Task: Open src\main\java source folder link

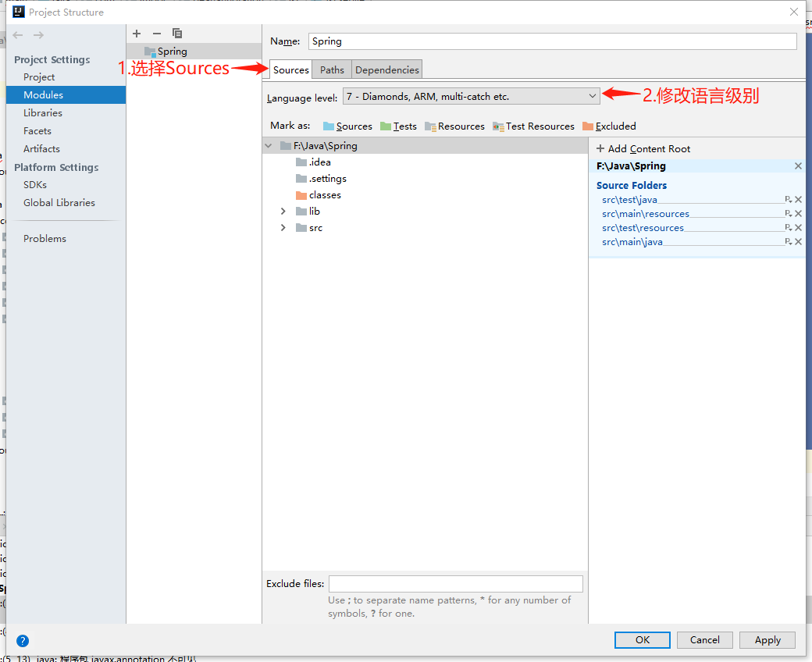Action: point(632,242)
